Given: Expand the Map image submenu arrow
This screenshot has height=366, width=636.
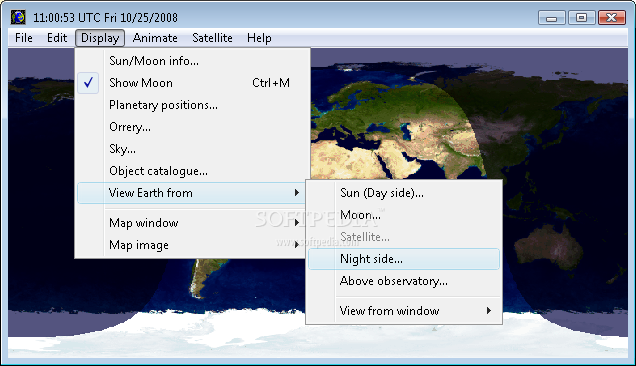Looking at the screenshot, I should [x=297, y=245].
